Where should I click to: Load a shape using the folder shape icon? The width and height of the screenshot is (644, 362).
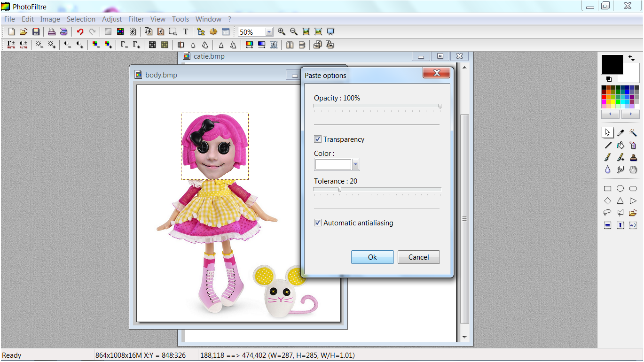coord(633,213)
